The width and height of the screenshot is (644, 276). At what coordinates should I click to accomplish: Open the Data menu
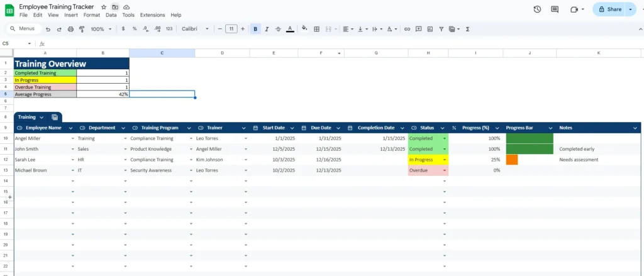[111, 15]
